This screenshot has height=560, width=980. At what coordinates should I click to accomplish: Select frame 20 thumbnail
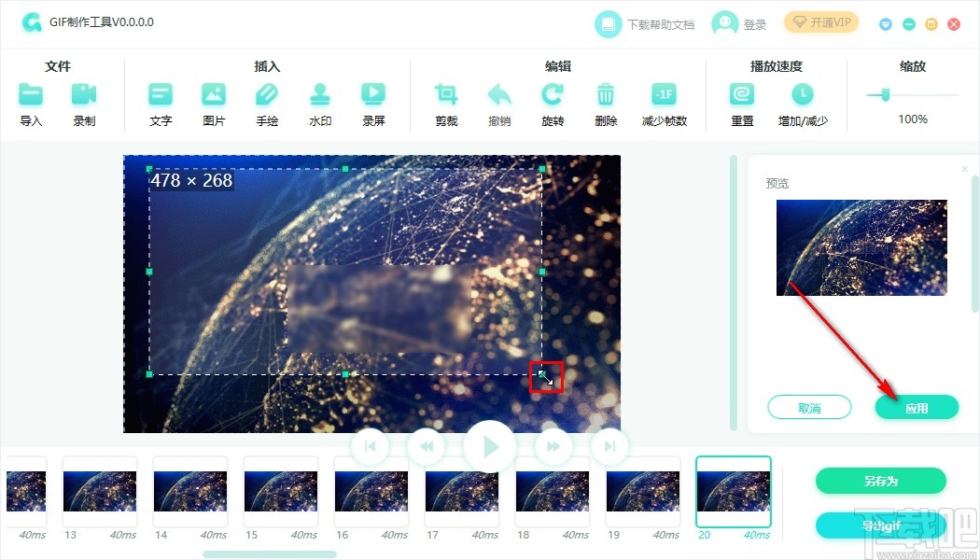pyautogui.click(x=734, y=492)
